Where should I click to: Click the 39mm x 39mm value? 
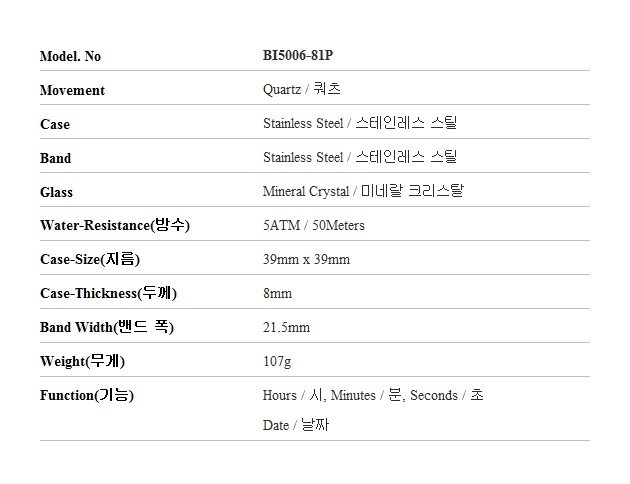click(x=306, y=260)
